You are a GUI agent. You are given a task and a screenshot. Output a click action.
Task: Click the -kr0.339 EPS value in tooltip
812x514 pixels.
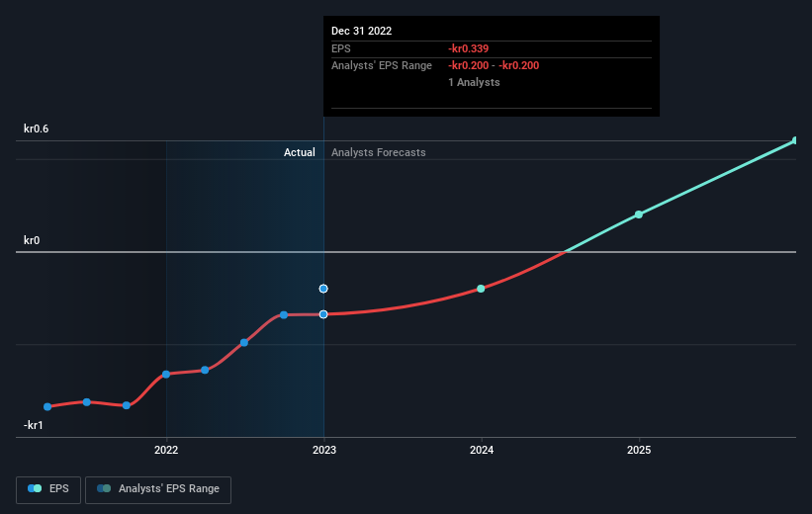pos(468,48)
